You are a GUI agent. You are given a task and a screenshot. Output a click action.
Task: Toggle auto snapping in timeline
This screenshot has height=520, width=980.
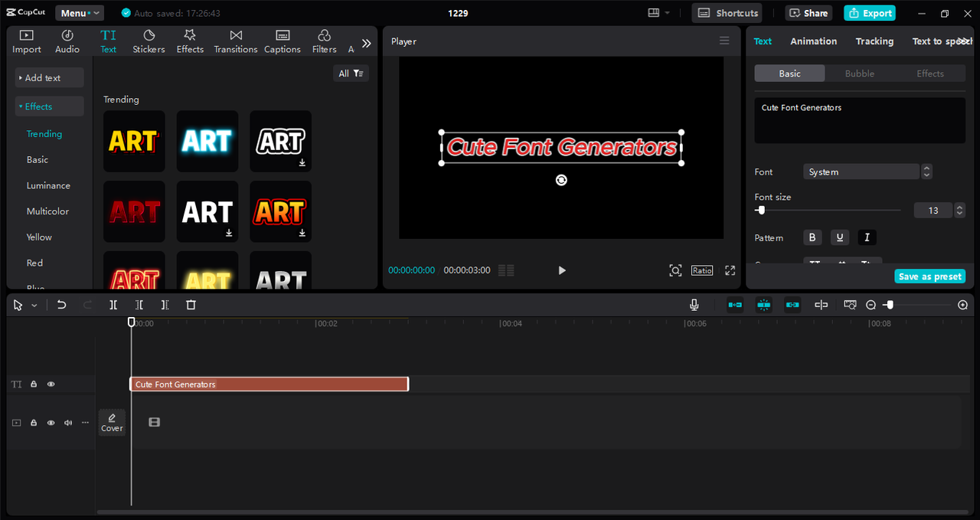point(763,305)
